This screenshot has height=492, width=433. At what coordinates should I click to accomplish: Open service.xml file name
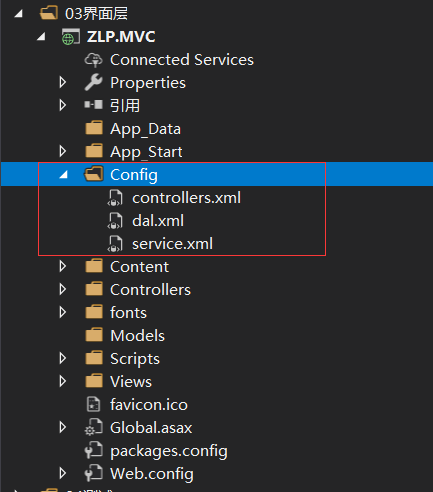click(x=173, y=244)
